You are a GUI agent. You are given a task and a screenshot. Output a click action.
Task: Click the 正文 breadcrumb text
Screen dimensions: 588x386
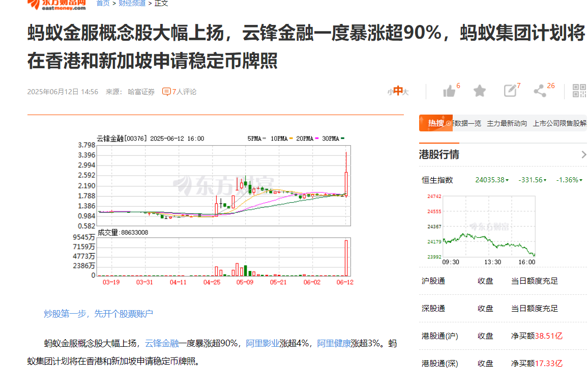point(161,4)
